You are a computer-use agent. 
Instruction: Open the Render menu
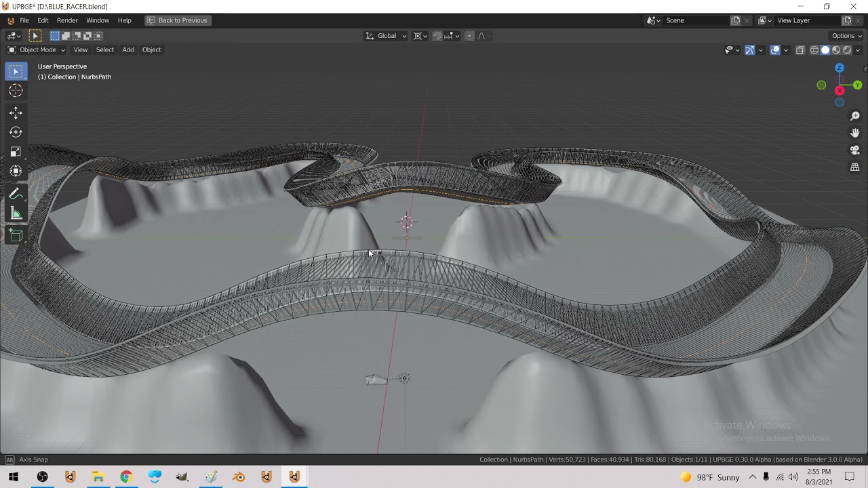tap(67, 20)
